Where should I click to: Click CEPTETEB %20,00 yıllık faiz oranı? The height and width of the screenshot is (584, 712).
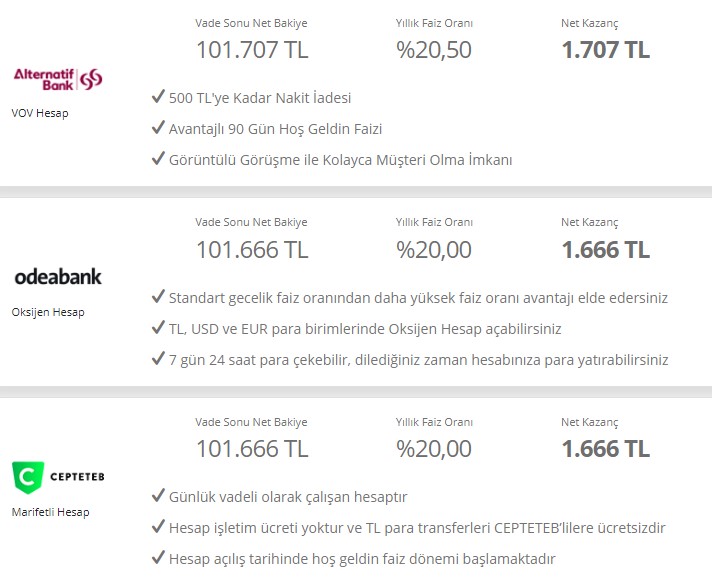434,449
